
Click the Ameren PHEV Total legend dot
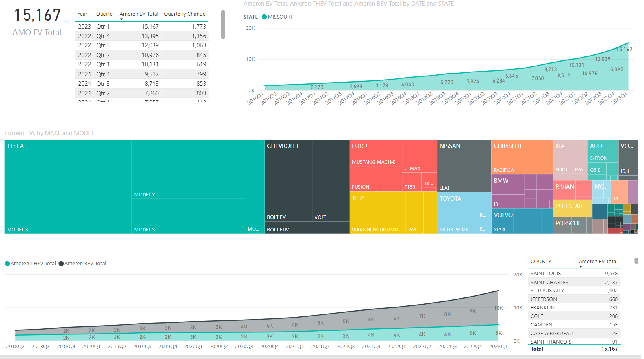(x=7, y=264)
